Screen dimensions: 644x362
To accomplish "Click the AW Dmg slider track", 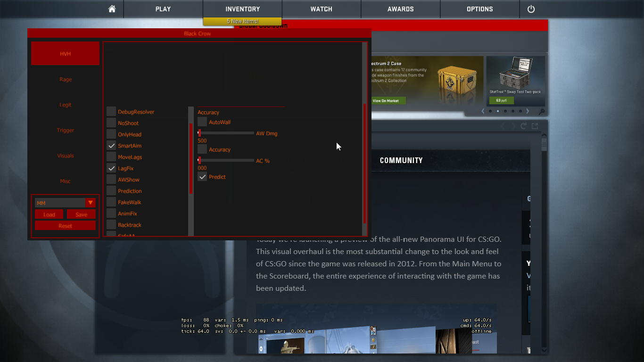I will click(x=226, y=133).
